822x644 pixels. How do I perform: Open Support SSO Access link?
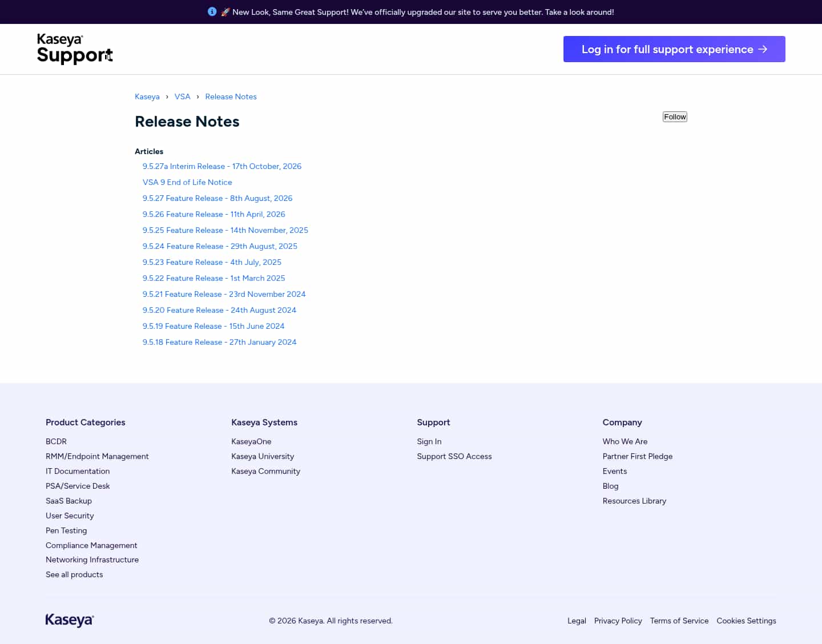pos(454,456)
